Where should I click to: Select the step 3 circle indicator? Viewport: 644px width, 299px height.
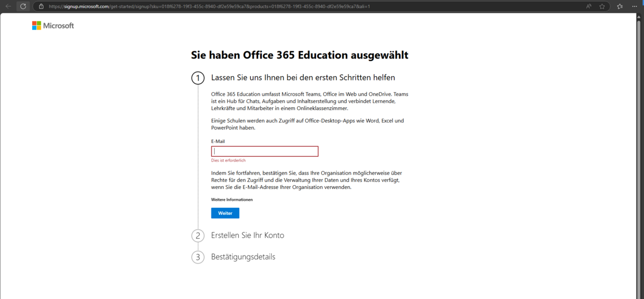pos(197,257)
